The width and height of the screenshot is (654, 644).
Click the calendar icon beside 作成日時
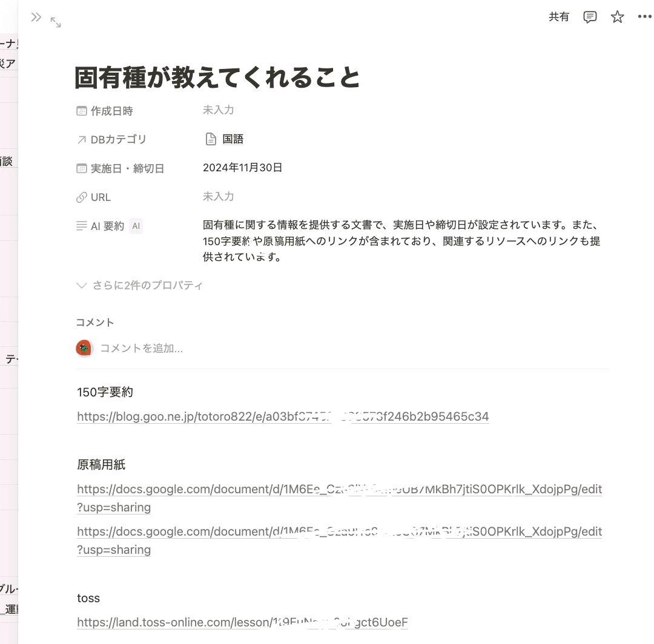point(81,111)
